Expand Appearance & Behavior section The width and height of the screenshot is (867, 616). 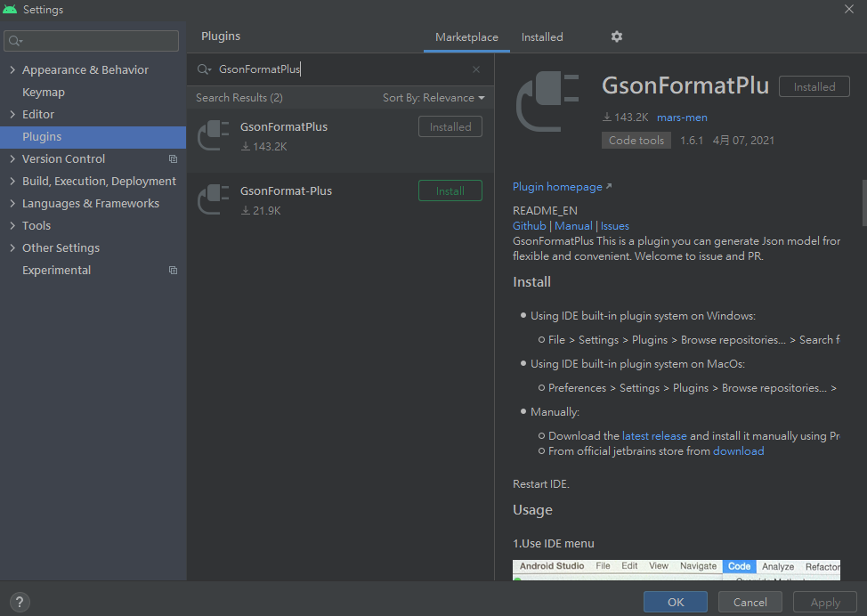click(x=12, y=69)
